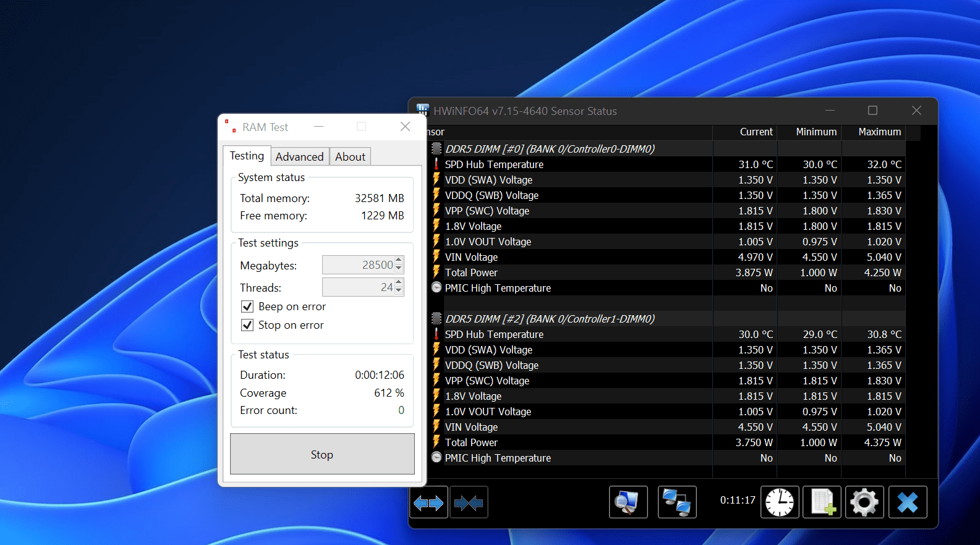The width and height of the screenshot is (980, 545).
Task: Click the Current column header
Action: (x=745, y=132)
